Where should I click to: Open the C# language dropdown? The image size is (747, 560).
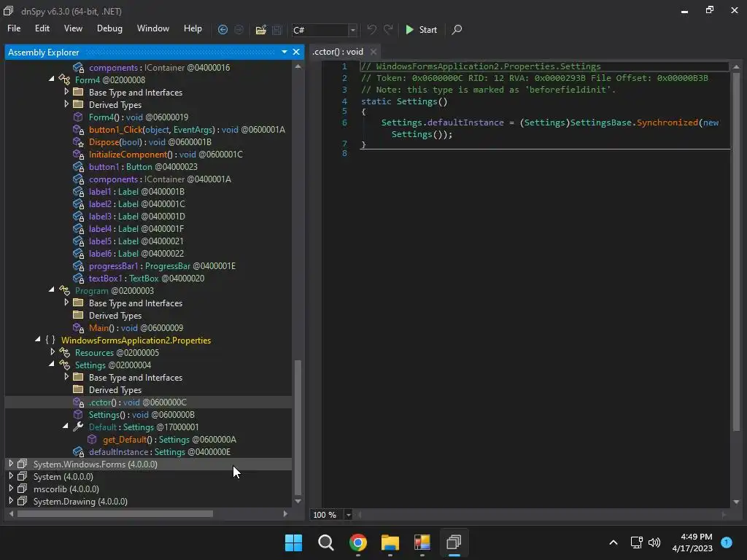click(x=352, y=30)
